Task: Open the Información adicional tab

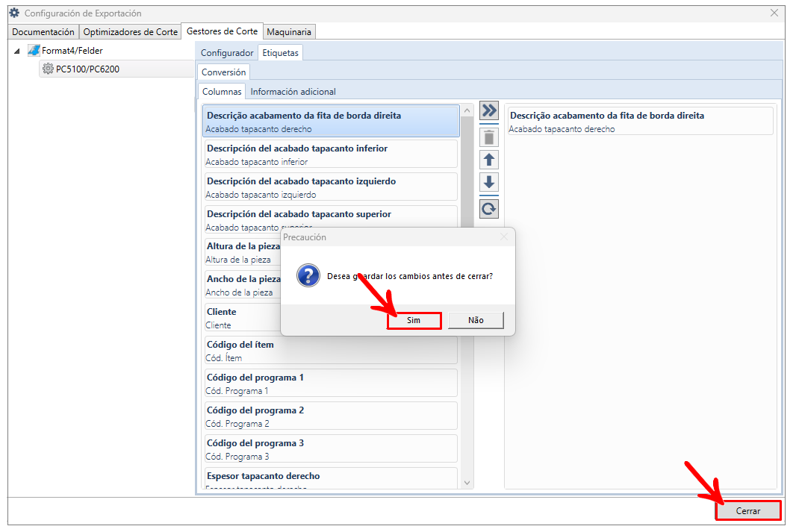Action: pos(293,92)
